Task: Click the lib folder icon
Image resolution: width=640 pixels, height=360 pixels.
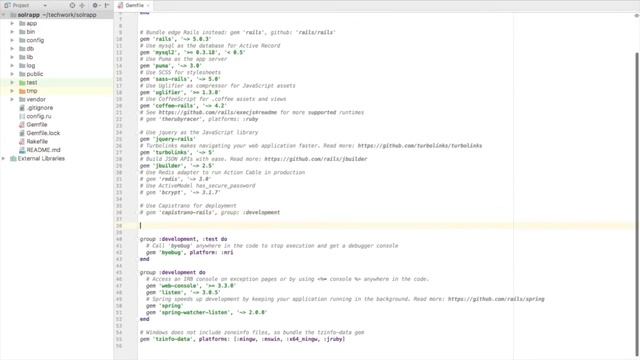Action: coord(22,57)
